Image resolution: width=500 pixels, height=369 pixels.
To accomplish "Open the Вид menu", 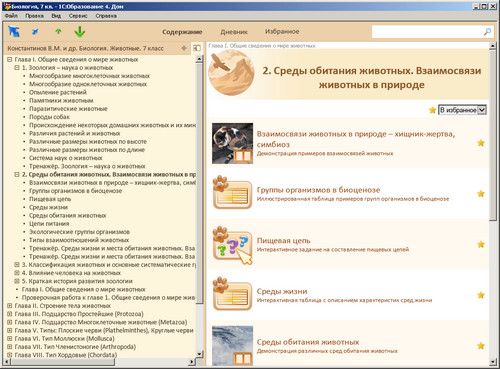I will tap(56, 16).
